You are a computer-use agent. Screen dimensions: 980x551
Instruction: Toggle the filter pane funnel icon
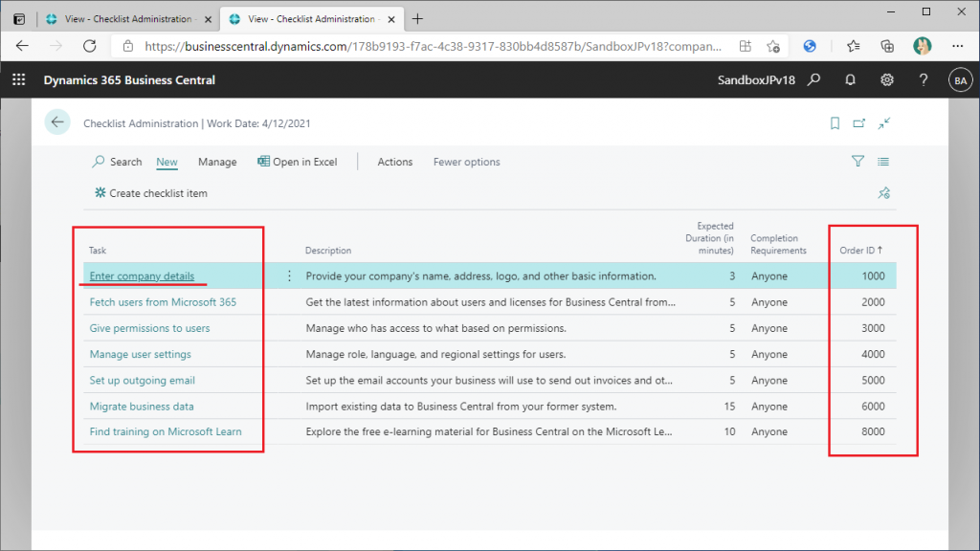[x=857, y=161]
